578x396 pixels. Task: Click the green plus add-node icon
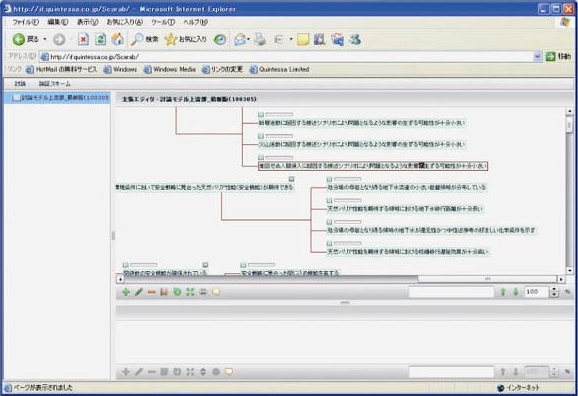pyautogui.click(x=126, y=292)
